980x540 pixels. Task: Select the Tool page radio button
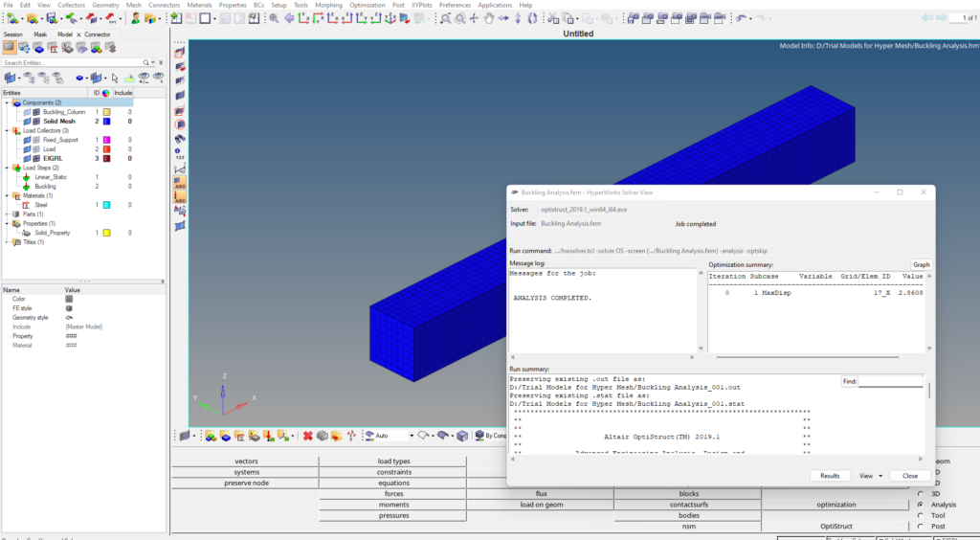point(921,516)
